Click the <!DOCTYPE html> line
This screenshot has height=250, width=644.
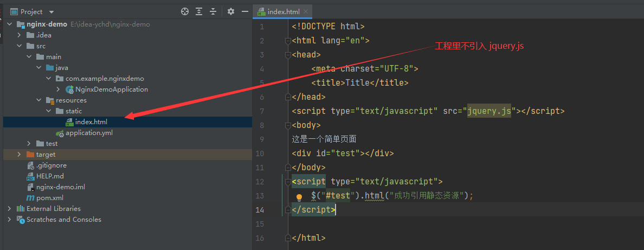328,27
